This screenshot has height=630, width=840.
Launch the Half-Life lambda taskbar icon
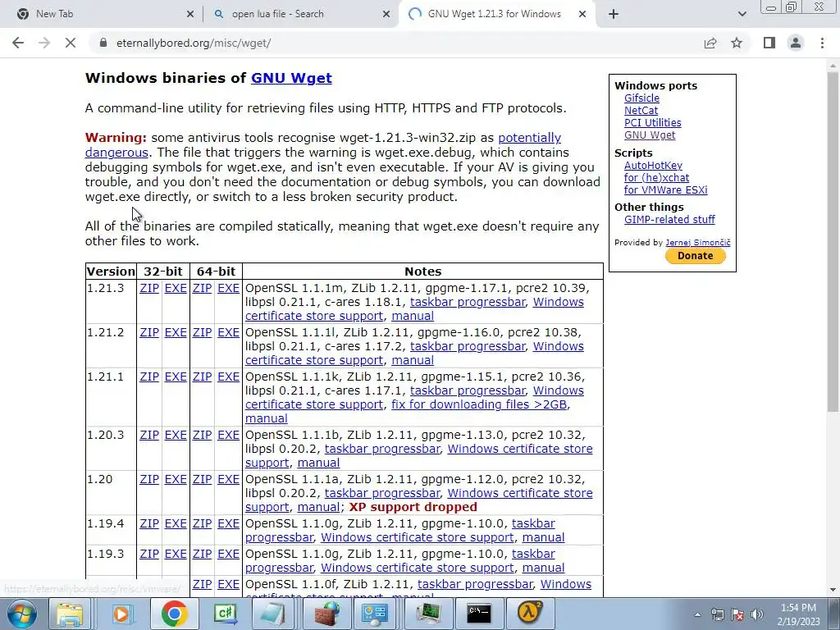pyautogui.click(x=529, y=614)
